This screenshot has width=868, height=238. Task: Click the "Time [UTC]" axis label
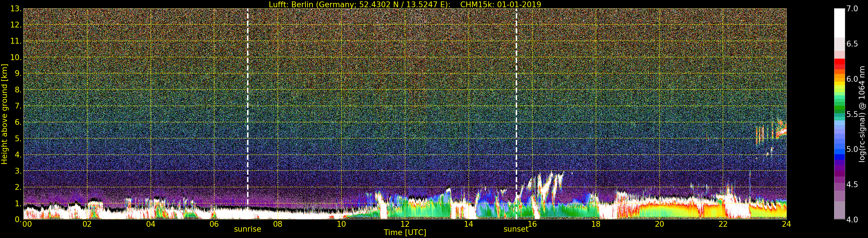tap(405, 233)
